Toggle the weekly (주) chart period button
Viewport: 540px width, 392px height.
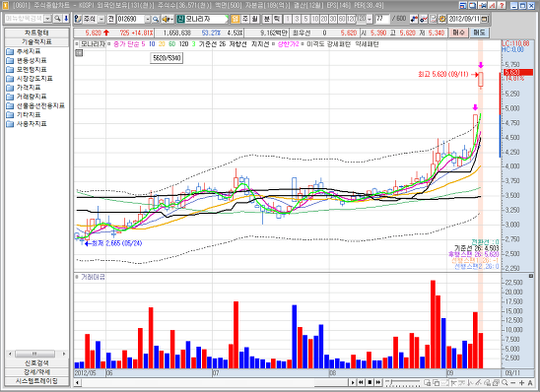[245, 19]
